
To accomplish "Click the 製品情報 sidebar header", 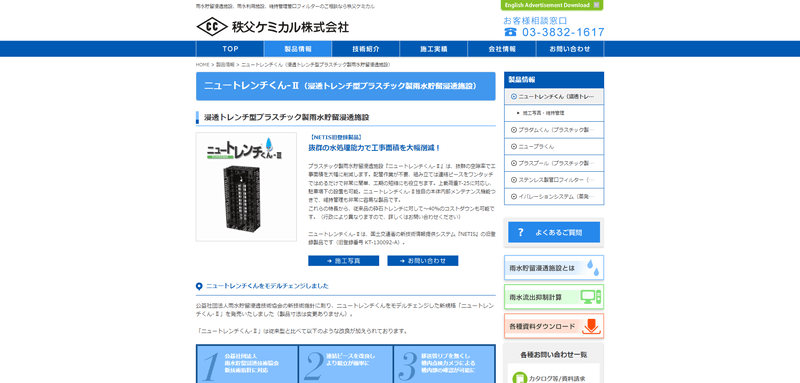I will (554, 80).
